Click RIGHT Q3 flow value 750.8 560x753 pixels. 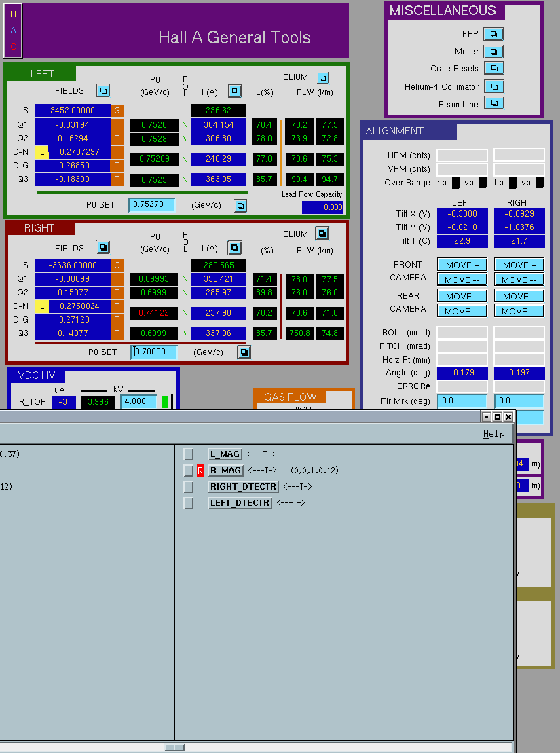pos(299,333)
